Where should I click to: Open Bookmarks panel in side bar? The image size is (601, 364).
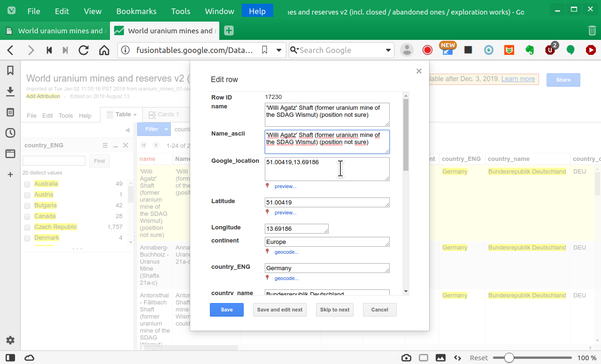pyautogui.click(x=10, y=71)
